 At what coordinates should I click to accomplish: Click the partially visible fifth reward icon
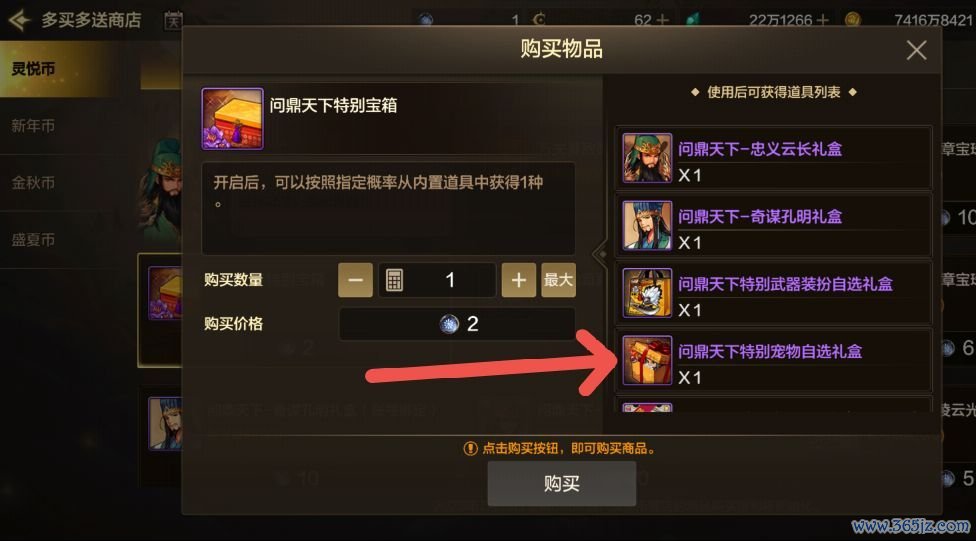[647, 407]
